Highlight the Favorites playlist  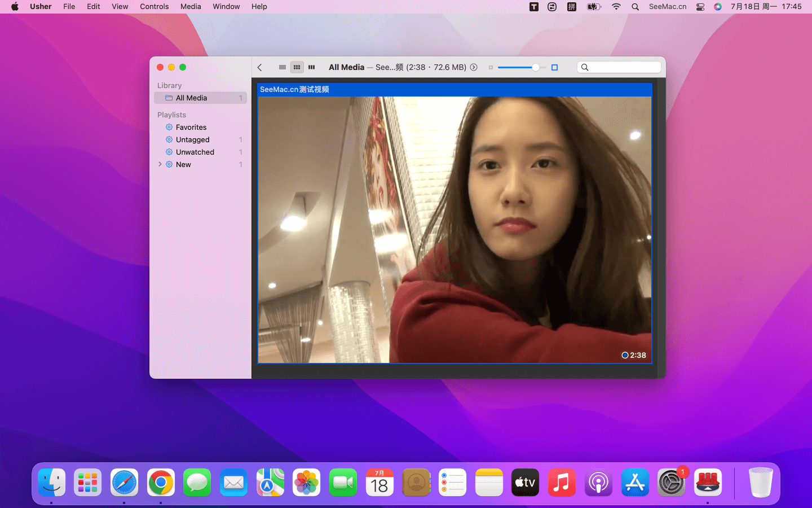click(x=192, y=127)
